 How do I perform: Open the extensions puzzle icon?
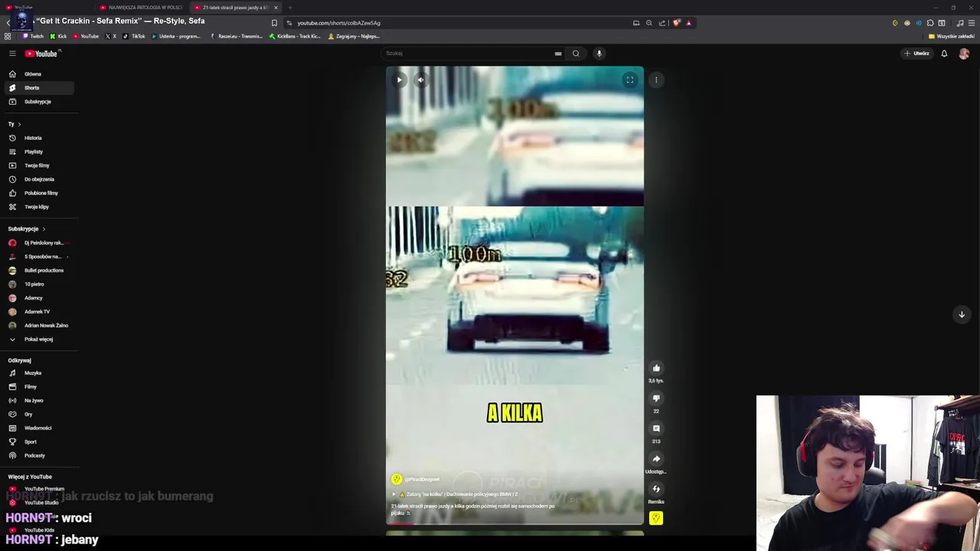click(930, 23)
